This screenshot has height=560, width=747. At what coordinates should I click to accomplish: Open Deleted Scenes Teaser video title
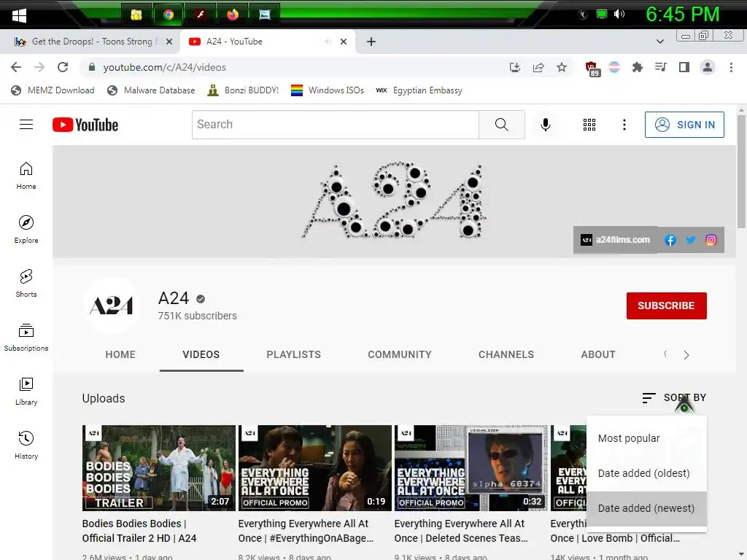461,531
